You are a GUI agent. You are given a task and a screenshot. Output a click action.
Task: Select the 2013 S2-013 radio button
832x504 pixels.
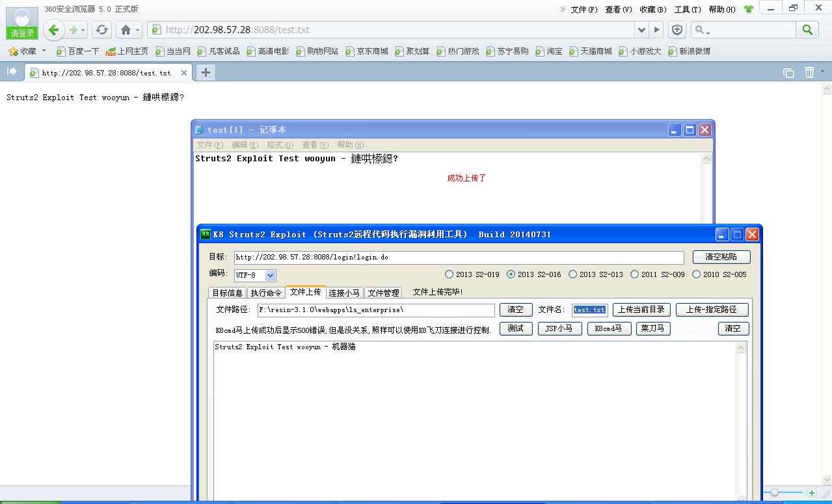pos(572,274)
